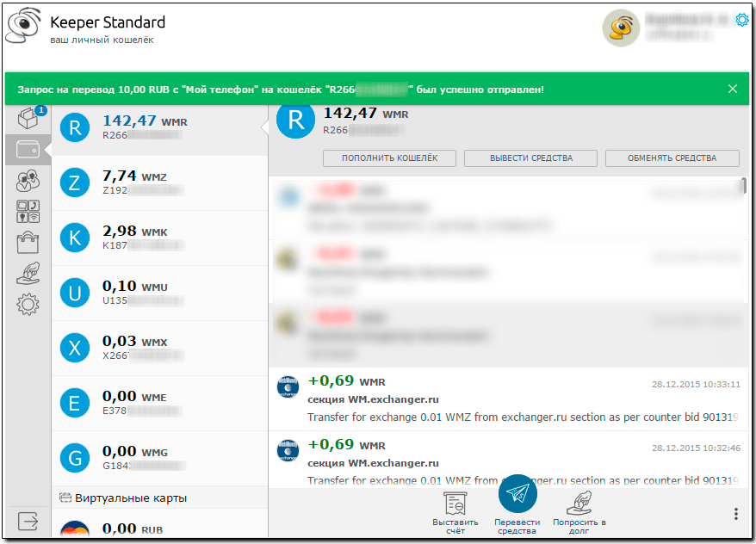Close the green notification banner
Image resolution: width=756 pixels, height=544 pixels.
coord(733,89)
